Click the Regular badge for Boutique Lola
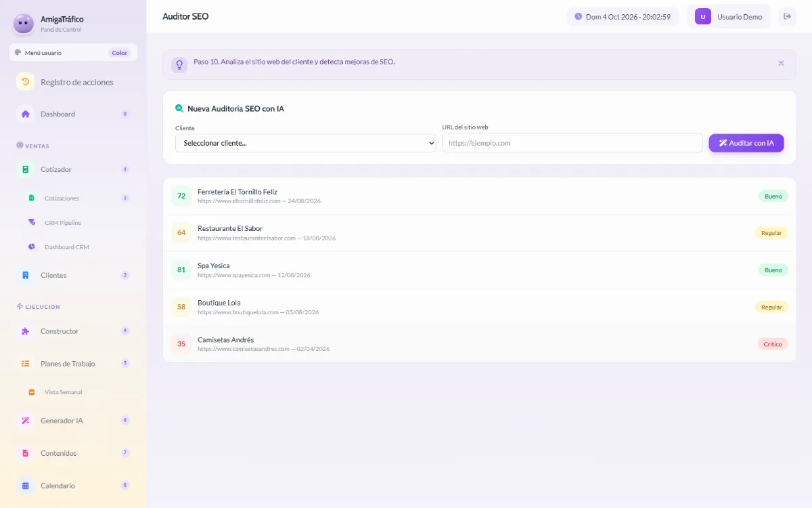Image resolution: width=812 pixels, height=508 pixels. (x=771, y=307)
